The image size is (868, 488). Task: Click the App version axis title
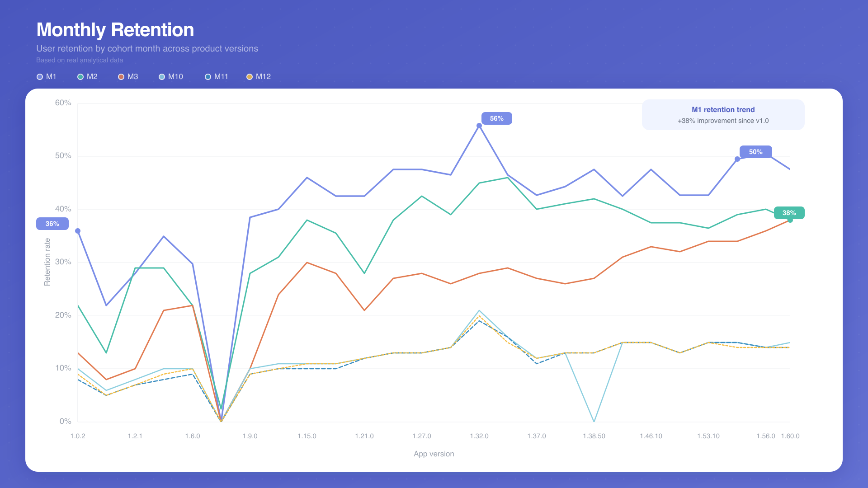pyautogui.click(x=434, y=454)
